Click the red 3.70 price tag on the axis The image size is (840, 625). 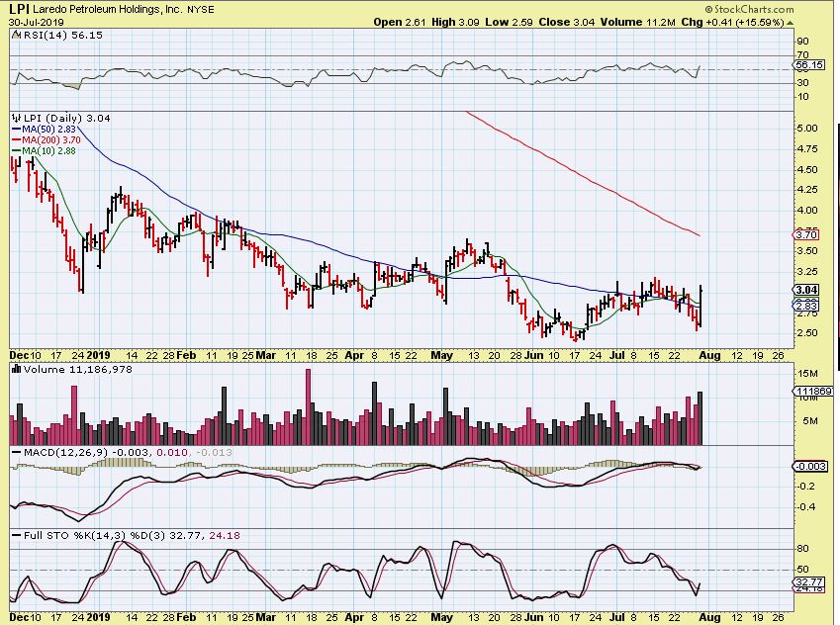pos(805,234)
